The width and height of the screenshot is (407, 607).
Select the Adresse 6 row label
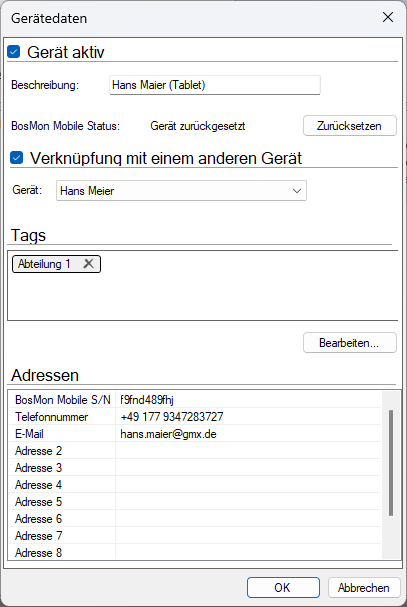click(38, 519)
